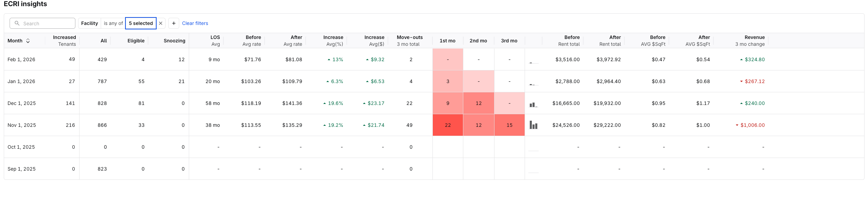
Task: Remove the Facility filter with X
Action: [x=161, y=23]
